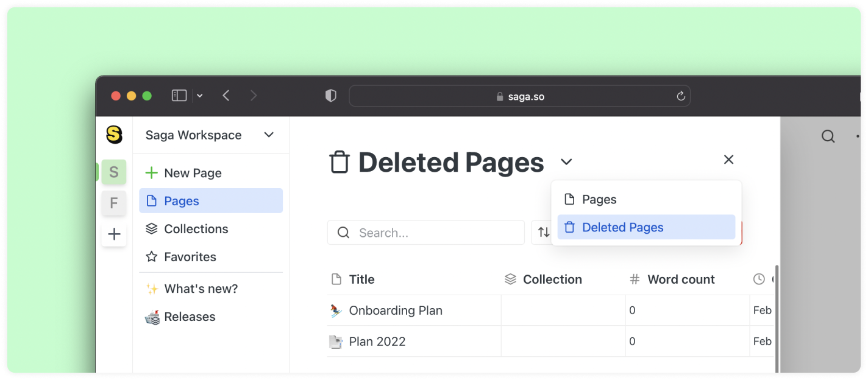Reload the saga.so page
Image resolution: width=868 pixels, height=380 pixels.
tap(681, 96)
